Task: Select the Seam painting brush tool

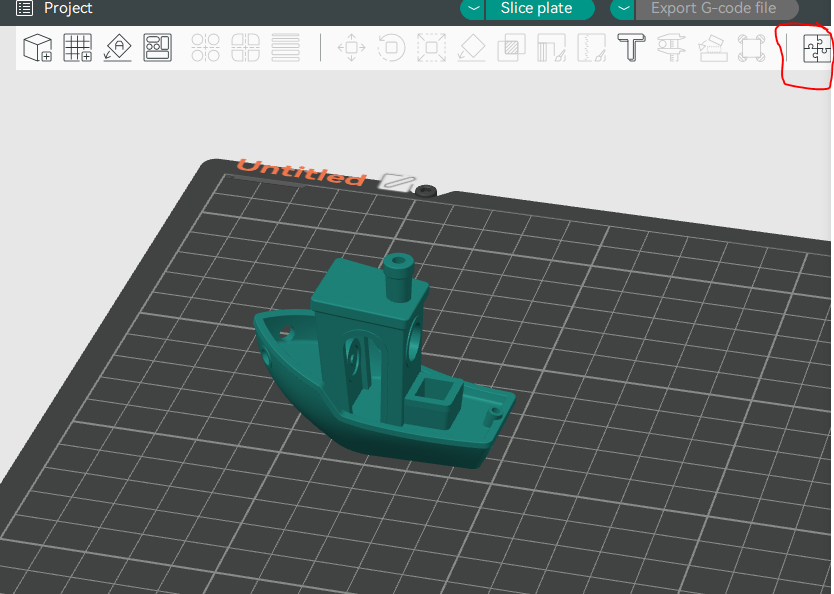Action: [x=591, y=47]
